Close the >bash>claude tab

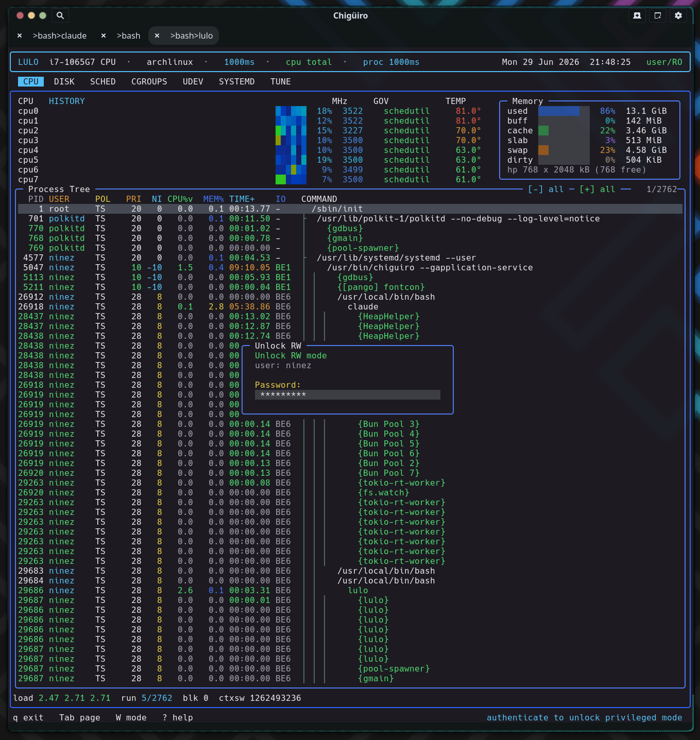pyautogui.click(x=20, y=36)
